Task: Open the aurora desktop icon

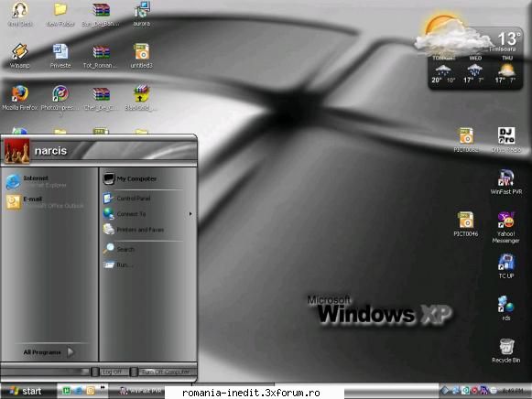Action: point(142,15)
